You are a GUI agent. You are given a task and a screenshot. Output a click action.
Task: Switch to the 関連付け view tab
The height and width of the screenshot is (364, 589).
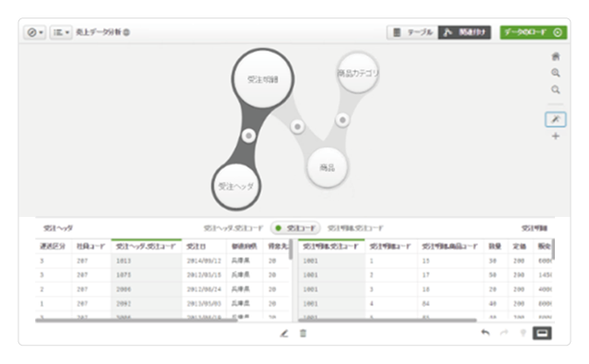point(465,32)
